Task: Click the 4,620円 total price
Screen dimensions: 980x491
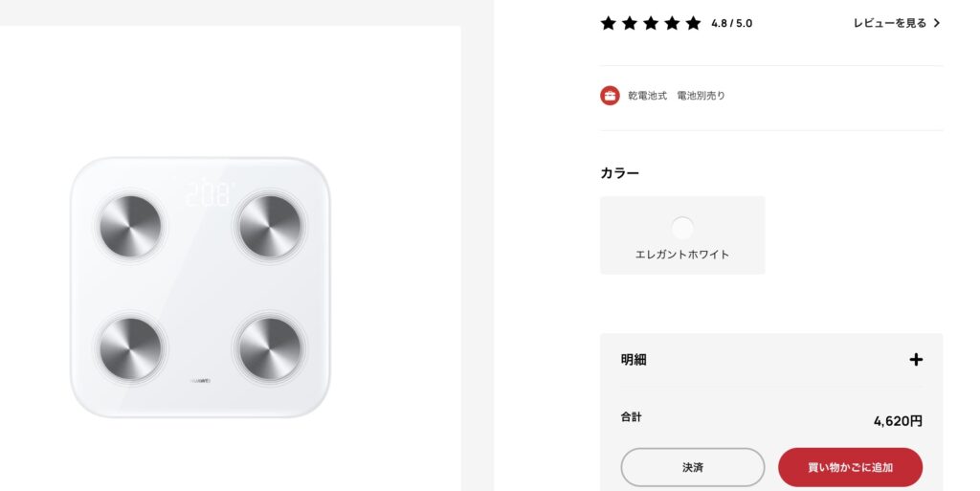Action: pos(898,421)
